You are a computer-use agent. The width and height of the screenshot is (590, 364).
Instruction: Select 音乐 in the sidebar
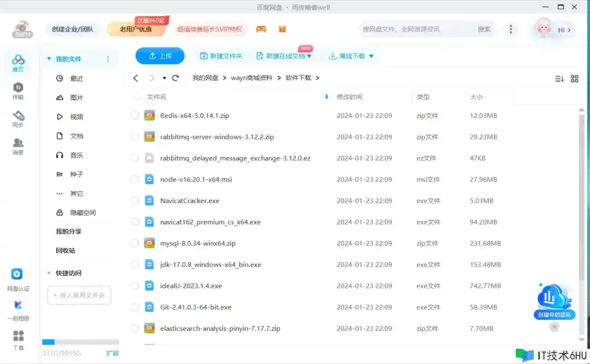pyautogui.click(x=77, y=155)
